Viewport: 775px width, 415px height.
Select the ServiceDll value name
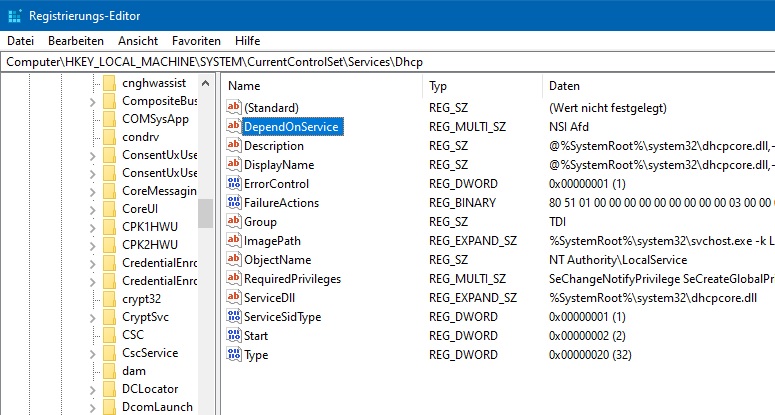(x=269, y=297)
